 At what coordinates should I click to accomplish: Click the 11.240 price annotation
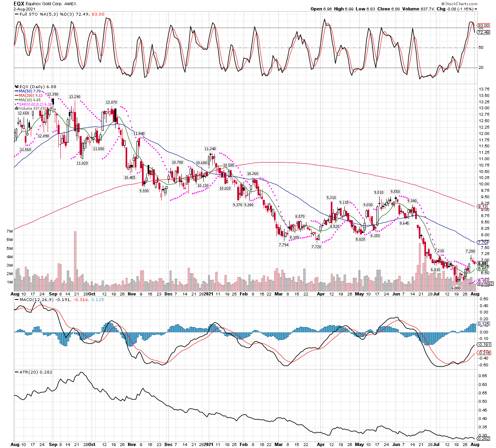(210, 149)
